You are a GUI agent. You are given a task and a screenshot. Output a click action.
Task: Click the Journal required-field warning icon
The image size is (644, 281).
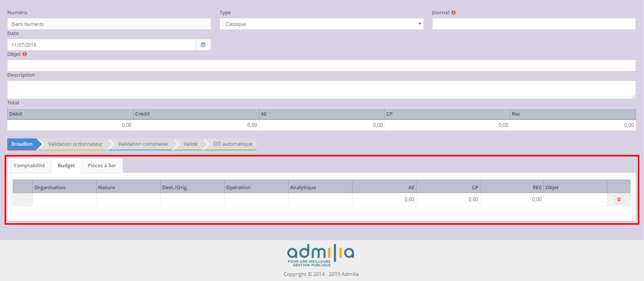453,12
